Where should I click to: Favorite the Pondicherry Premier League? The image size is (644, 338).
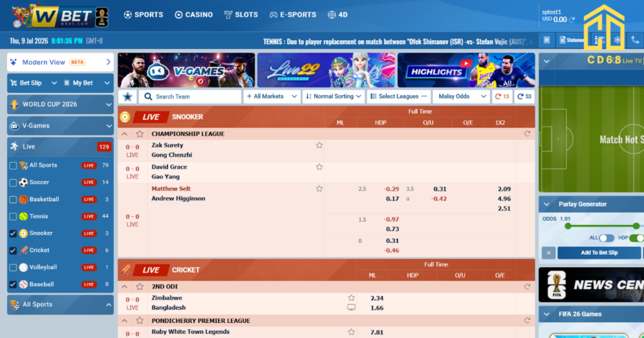pyautogui.click(x=140, y=320)
